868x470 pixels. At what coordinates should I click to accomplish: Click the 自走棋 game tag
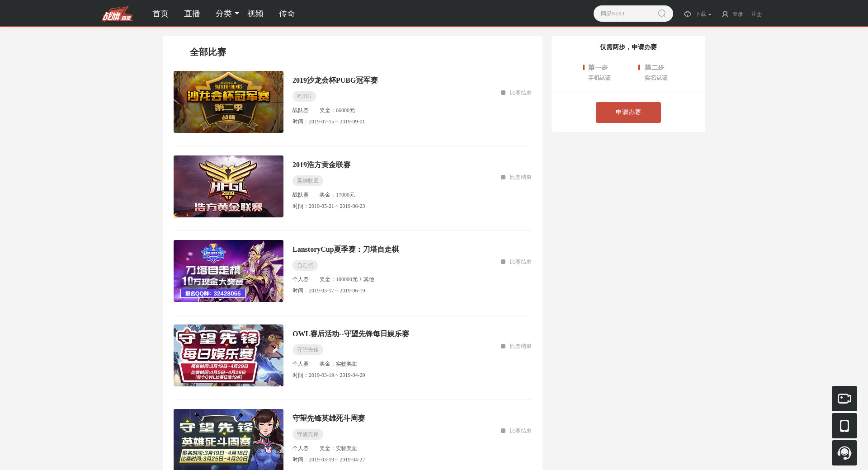[305, 265]
